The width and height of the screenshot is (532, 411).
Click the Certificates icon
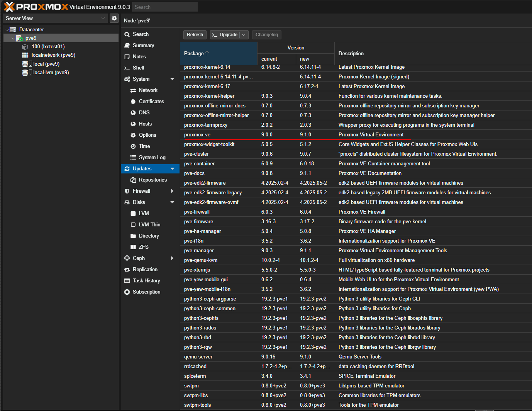point(133,101)
